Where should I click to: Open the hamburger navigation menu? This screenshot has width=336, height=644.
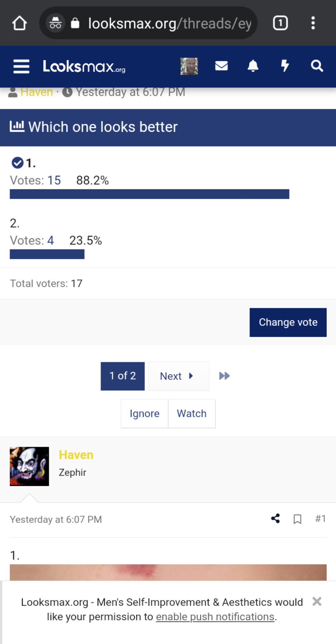coord(21,66)
